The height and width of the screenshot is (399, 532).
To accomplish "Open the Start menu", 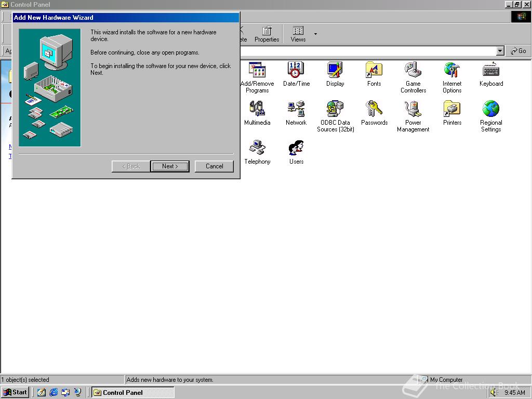I will (15, 392).
